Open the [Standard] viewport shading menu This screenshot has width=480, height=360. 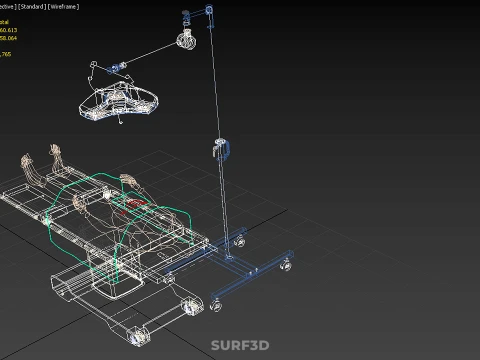(x=32, y=7)
